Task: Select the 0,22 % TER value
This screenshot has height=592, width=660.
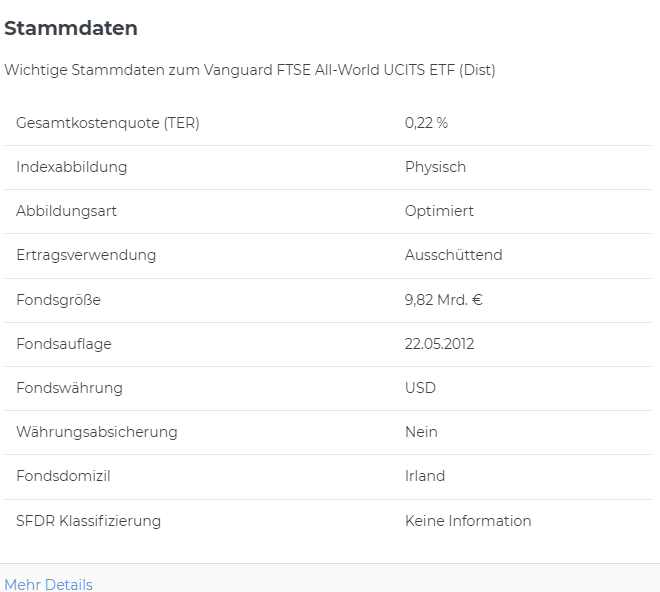Action: point(426,123)
